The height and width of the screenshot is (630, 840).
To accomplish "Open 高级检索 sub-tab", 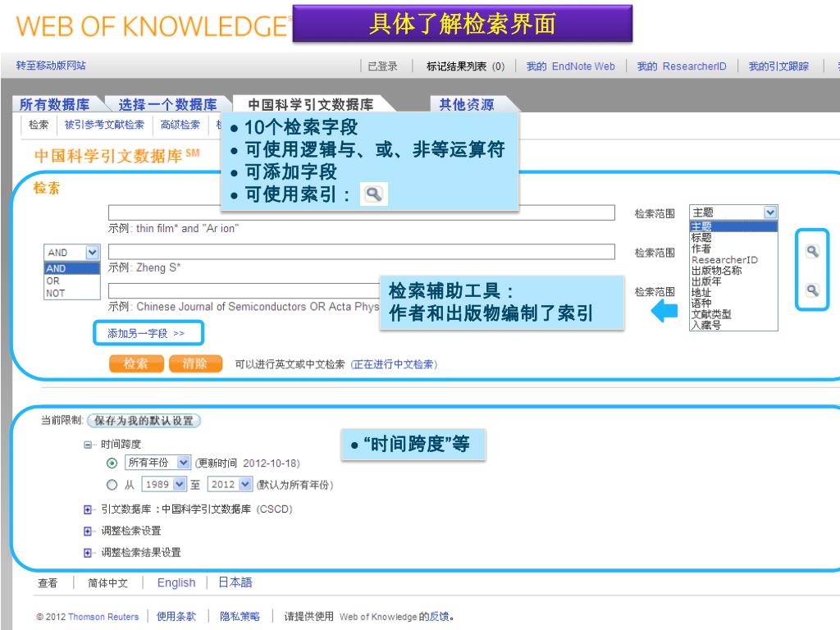I will pos(180,125).
